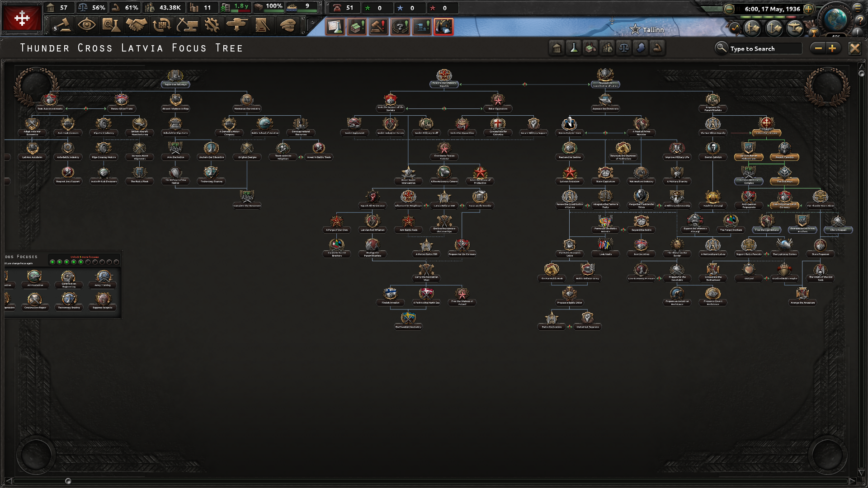Click the Tallinn city label on map

[x=653, y=30]
